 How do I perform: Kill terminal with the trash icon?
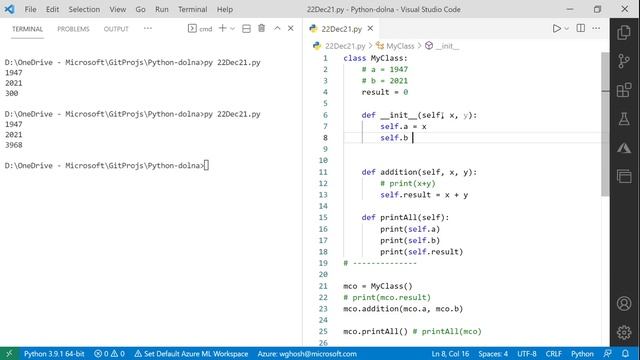(261, 28)
